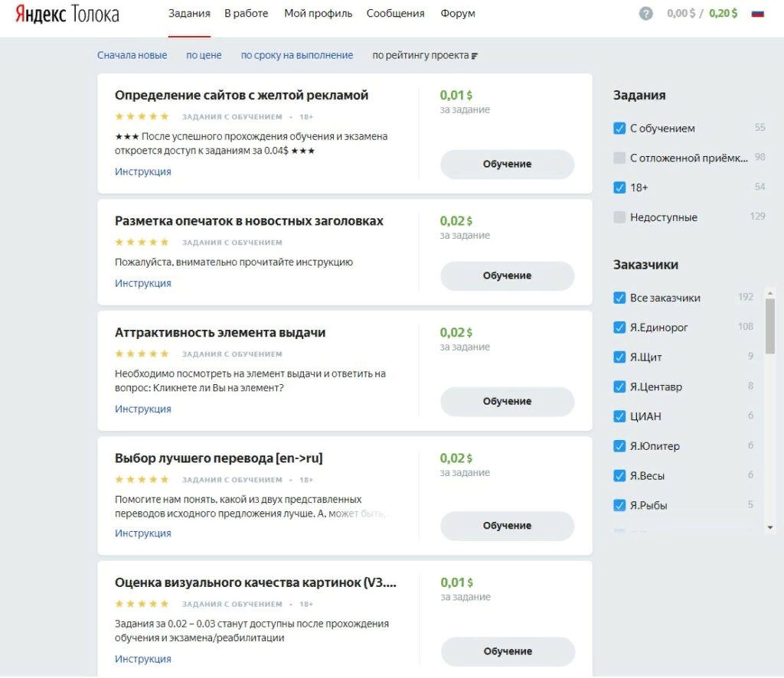Click the sort icon beside 'по рейтингу проекта'
Viewport: 784px width, 678px height.
point(475,56)
